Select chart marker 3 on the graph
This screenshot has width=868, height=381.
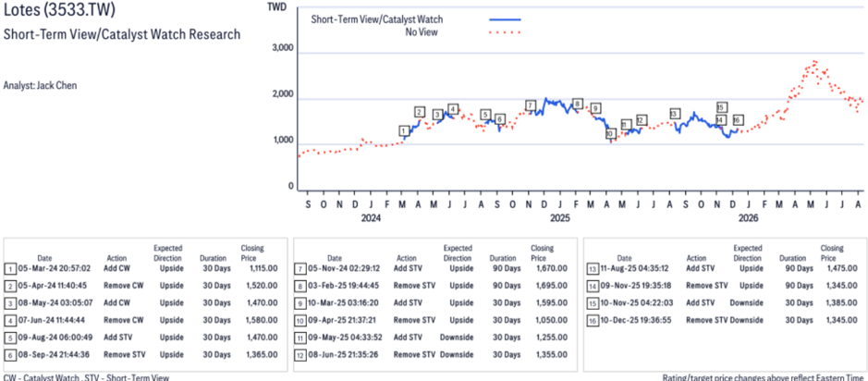[x=437, y=115]
